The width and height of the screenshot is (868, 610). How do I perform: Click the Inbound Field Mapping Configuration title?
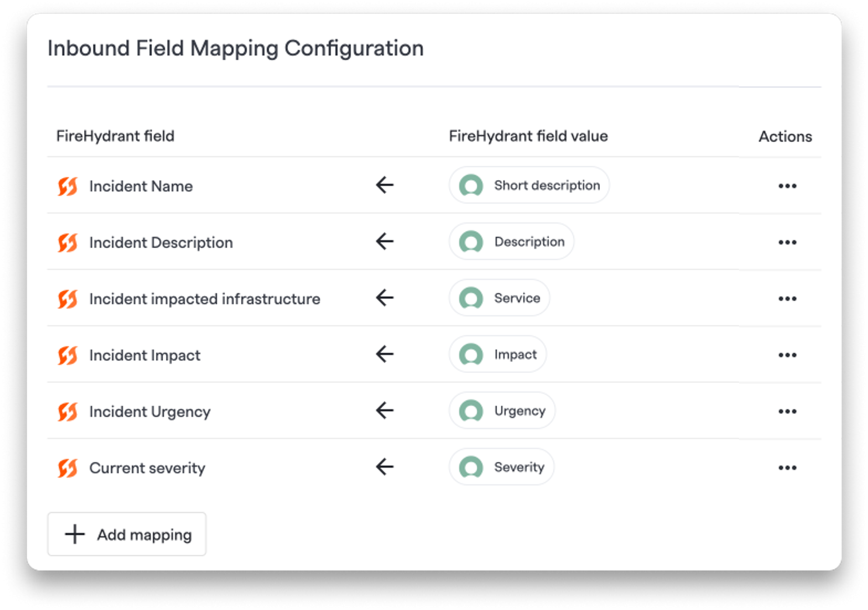click(236, 48)
